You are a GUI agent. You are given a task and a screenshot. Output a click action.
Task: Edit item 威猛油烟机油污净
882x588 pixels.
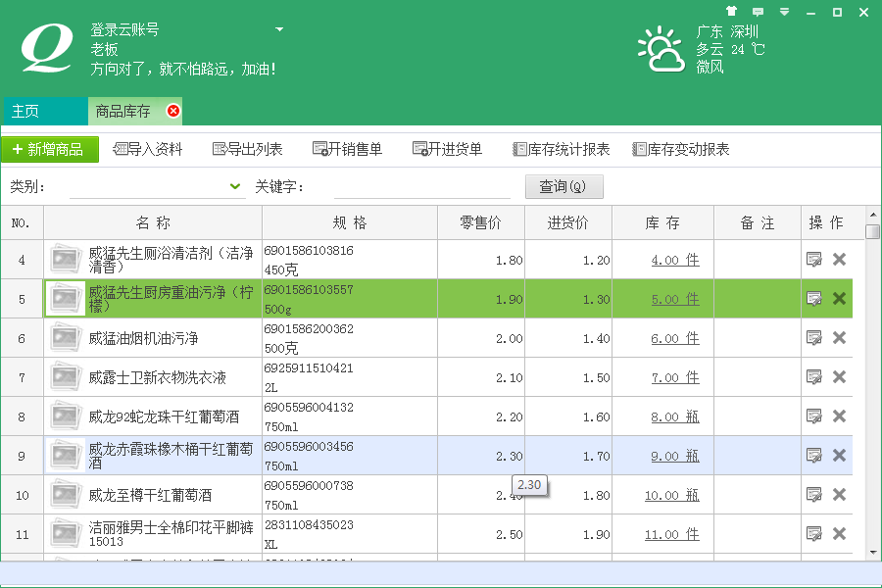coord(814,337)
